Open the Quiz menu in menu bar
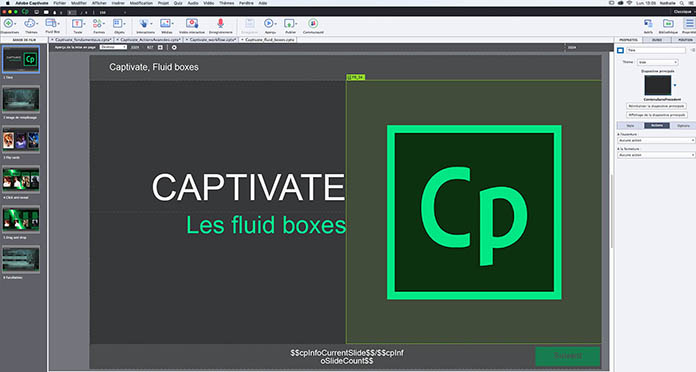The width and height of the screenshot is (696, 372). pos(178,3)
